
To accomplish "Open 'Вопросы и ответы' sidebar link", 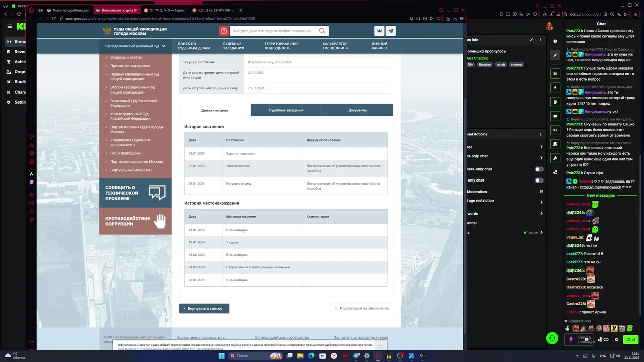I will (126, 57).
